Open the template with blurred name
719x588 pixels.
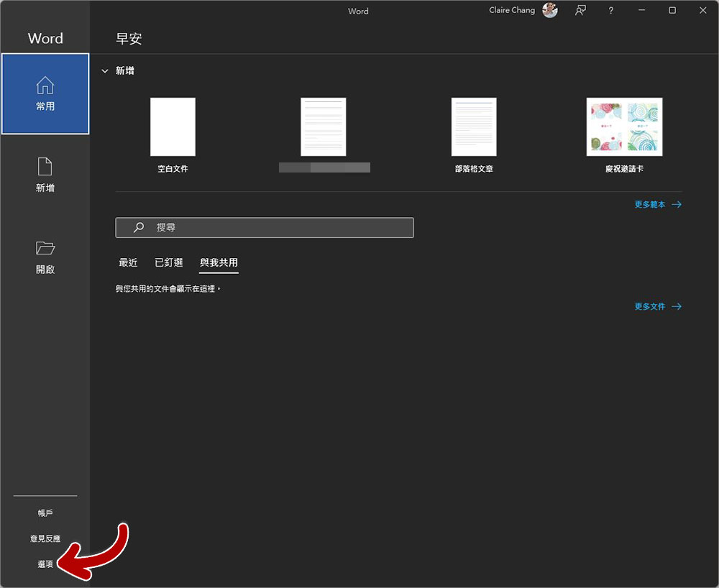click(x=324, y=127)
